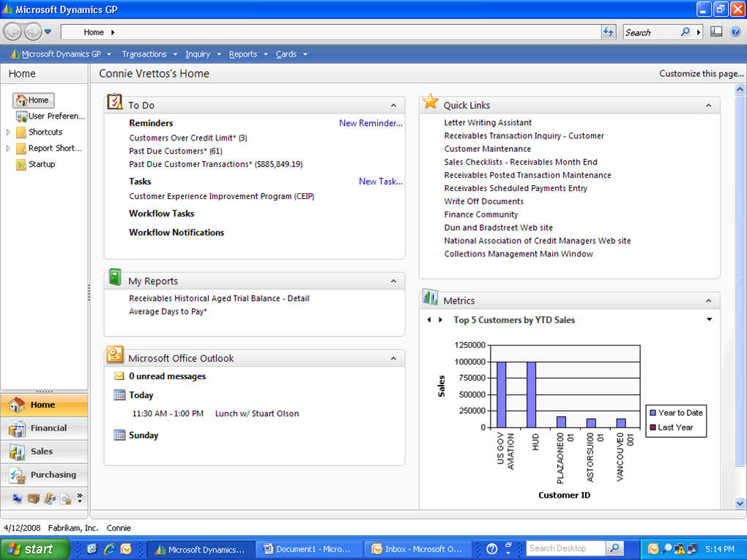Show previous metric with left arrow
The image size is (747, 560).
click(x=429, y=320)
